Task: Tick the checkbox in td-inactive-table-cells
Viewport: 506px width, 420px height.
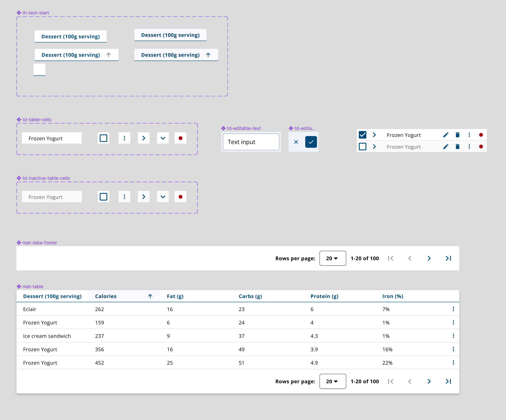Action: pos(103,197)
